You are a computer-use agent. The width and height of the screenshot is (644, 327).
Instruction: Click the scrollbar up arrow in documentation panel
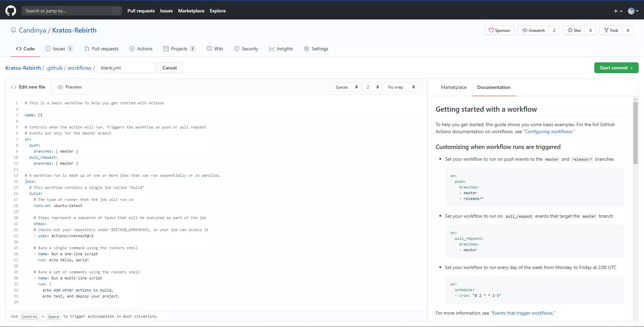[x=635, y=99]
